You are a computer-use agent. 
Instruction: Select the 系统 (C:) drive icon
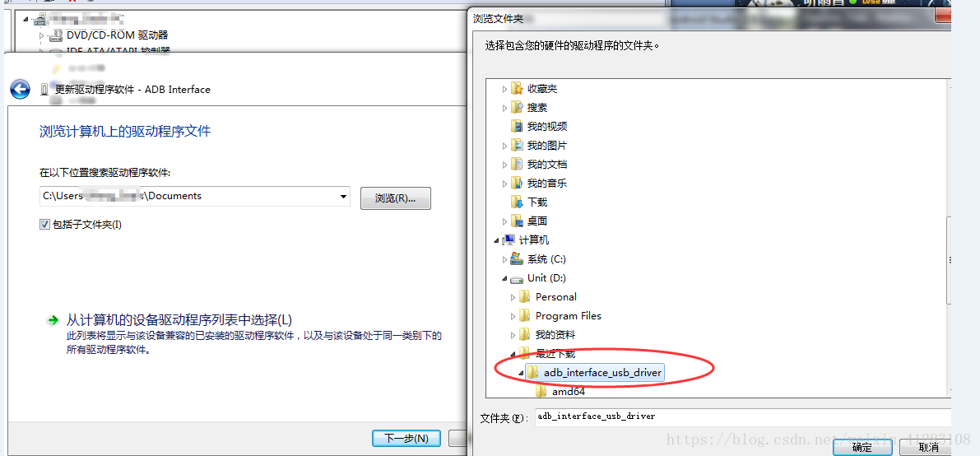point(516,259)
